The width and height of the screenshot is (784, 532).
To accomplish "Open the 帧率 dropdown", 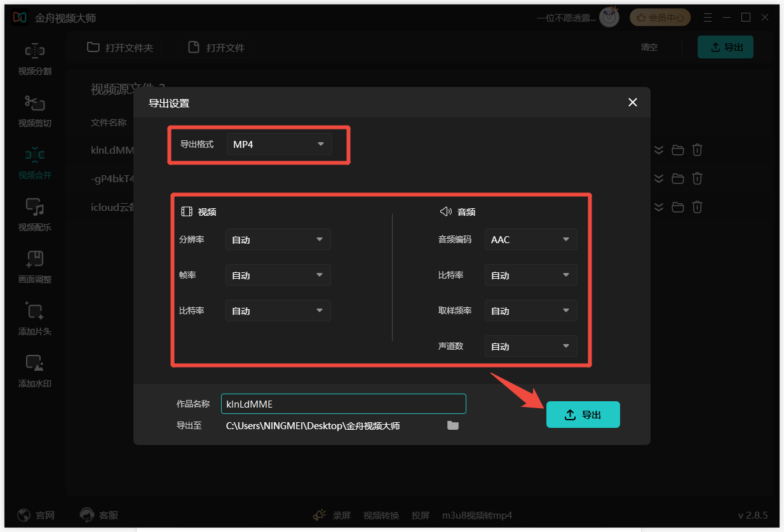I will pyautogui.click(x=278, y=276).
